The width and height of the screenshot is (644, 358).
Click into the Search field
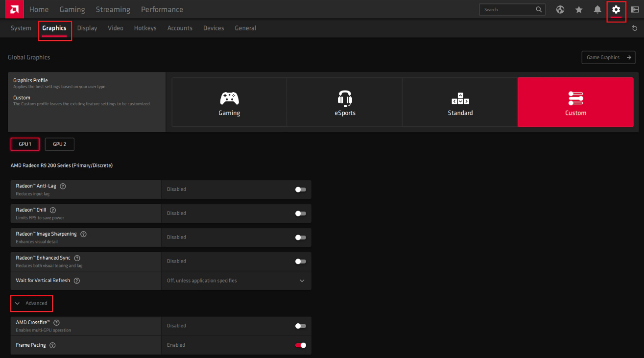507,10
